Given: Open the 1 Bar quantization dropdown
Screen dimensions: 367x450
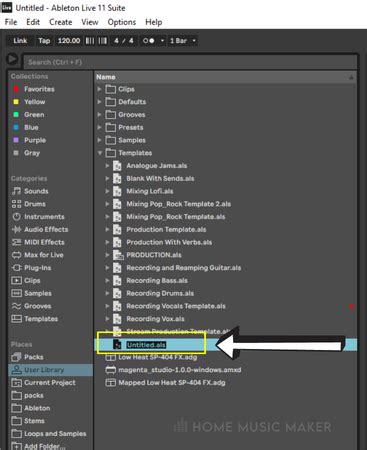Looking at the screenshot, I should (x=183, y=41).
